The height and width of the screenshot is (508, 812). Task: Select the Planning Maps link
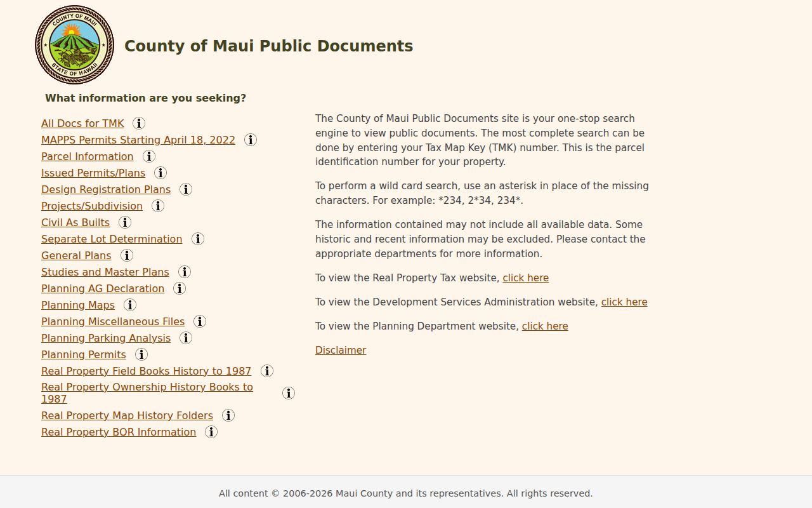[x=78, y=305]
